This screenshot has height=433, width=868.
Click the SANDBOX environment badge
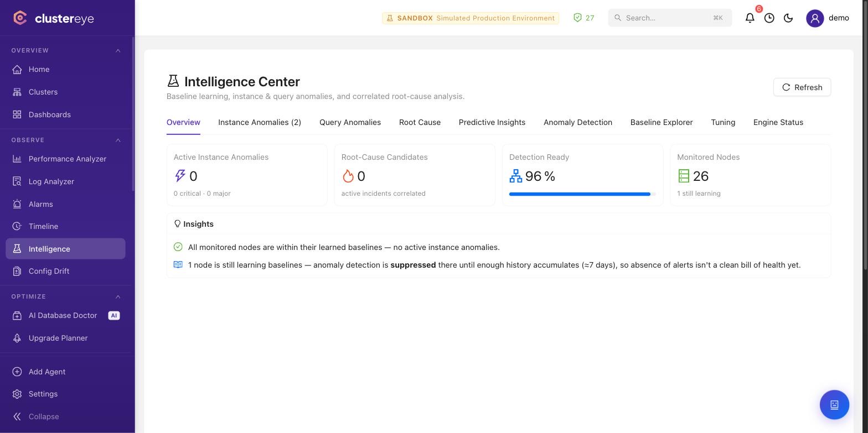[x=471, y=18]
